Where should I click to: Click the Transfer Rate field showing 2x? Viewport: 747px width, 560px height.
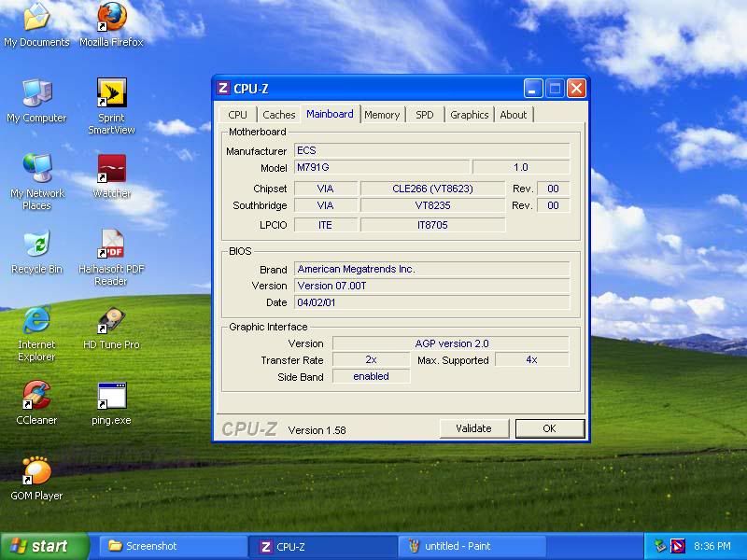(x=371, y=359)
